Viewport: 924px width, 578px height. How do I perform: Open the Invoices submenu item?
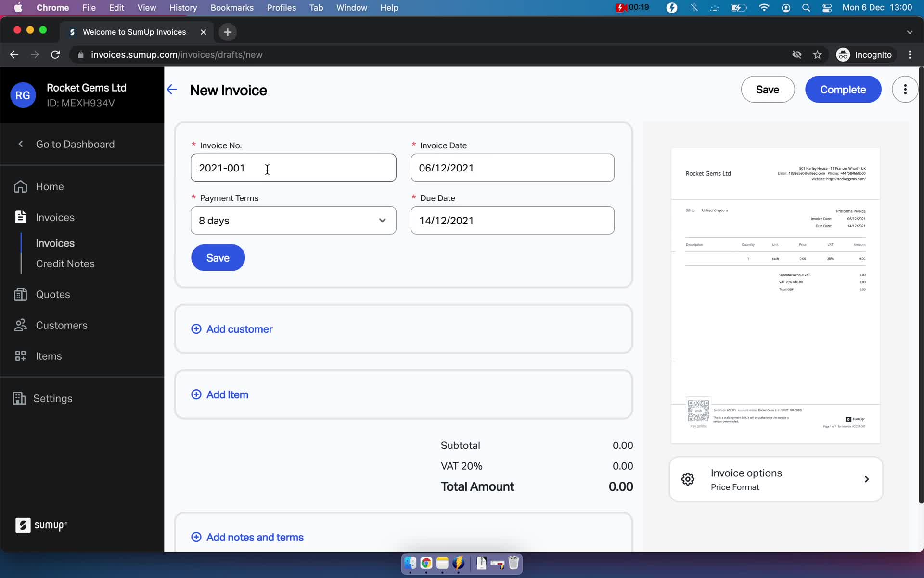tap(55, 242)
